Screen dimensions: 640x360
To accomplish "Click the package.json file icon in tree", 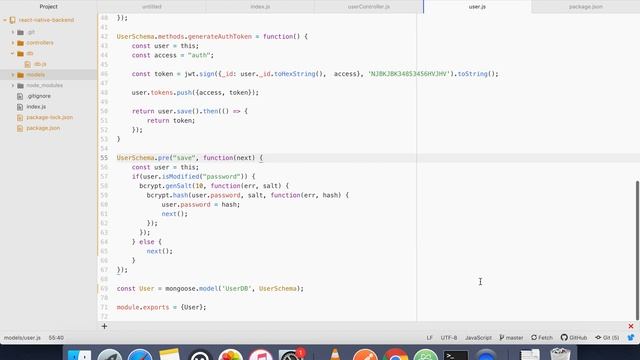I will (x=20, y=128).
